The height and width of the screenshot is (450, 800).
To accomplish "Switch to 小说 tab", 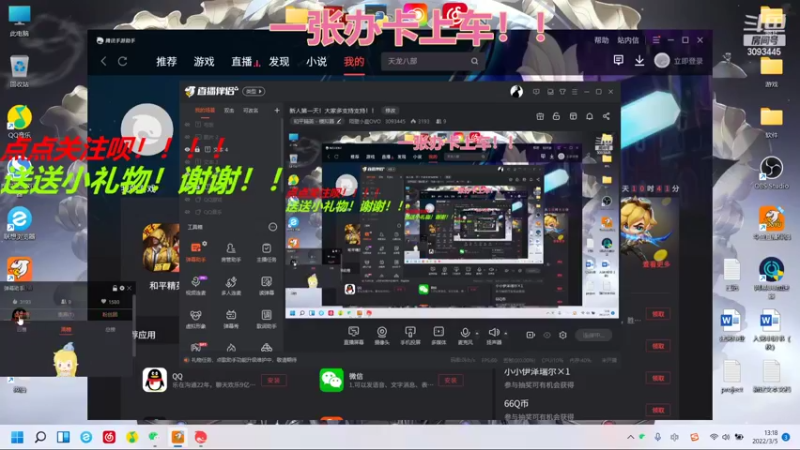I will (316, 62).
